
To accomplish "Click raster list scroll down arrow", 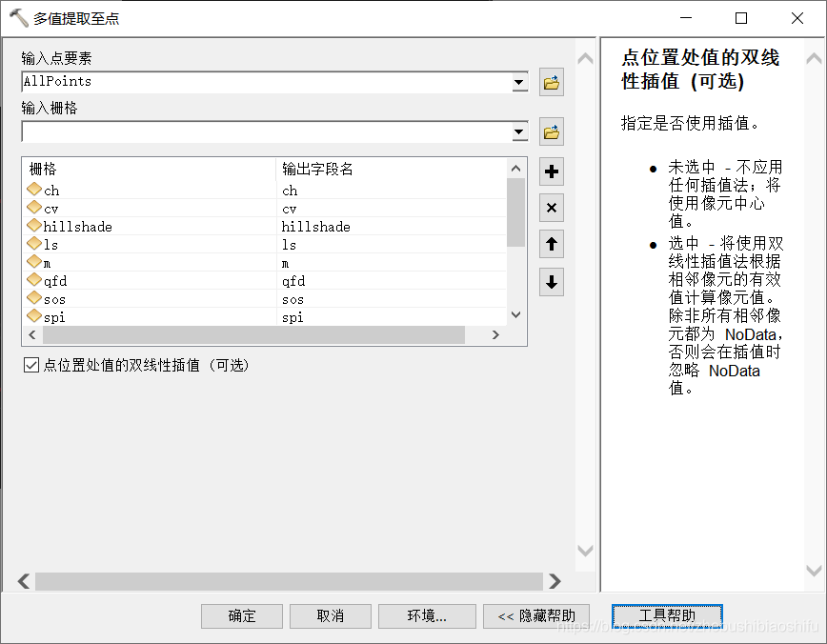I will click(x=515, y=315).
